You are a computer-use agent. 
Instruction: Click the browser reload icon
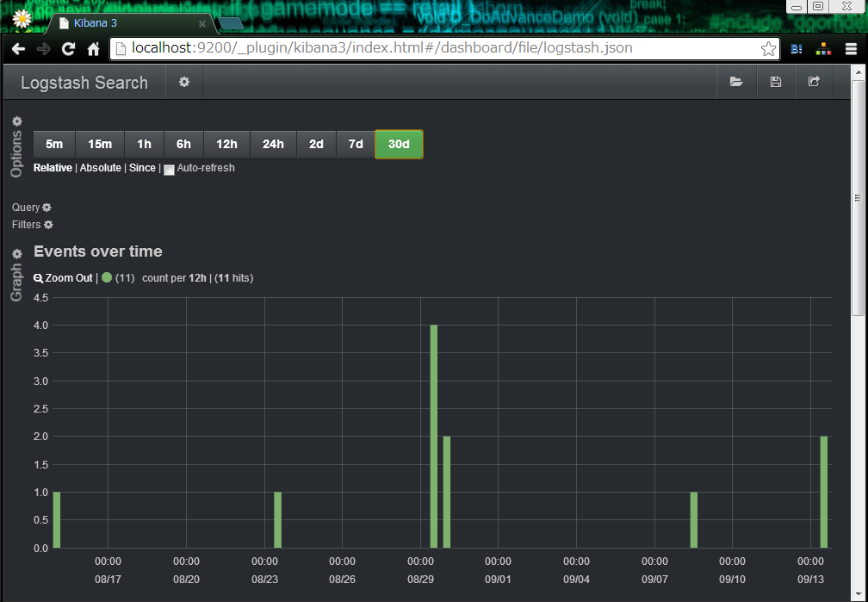pos(68,49)
